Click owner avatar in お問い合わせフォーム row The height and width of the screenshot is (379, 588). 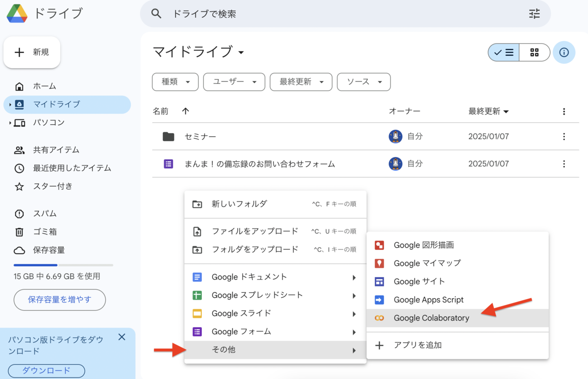395,164
